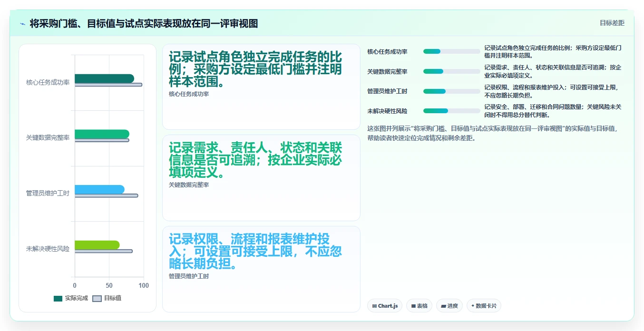Screen dimensions: 644x331
Task: Click the 核心任务成功率 progress bar
Action: point(451,51)
